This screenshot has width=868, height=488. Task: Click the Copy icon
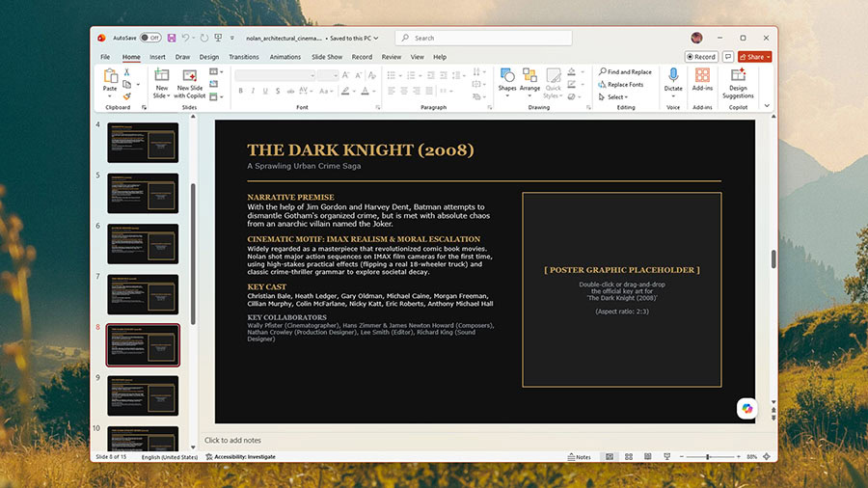coord(126,84)
